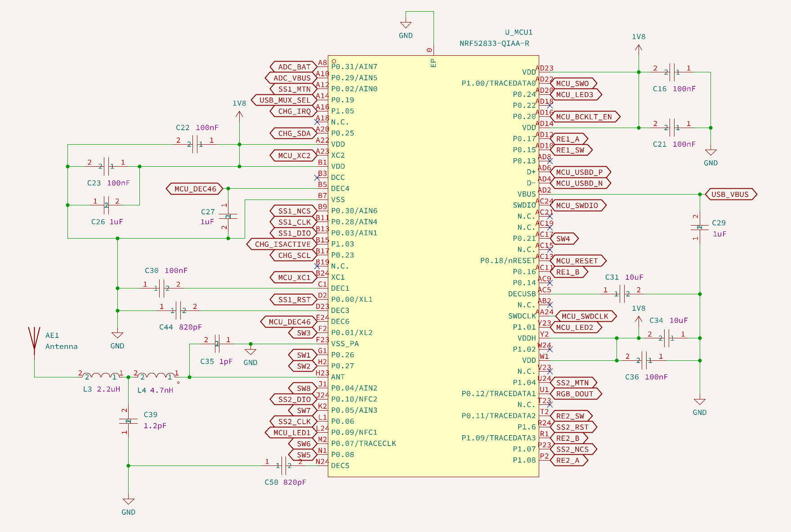Click the MCU_USBD_P net label
791x532 pixels.
pyautogui.click(x=581, y=172)
